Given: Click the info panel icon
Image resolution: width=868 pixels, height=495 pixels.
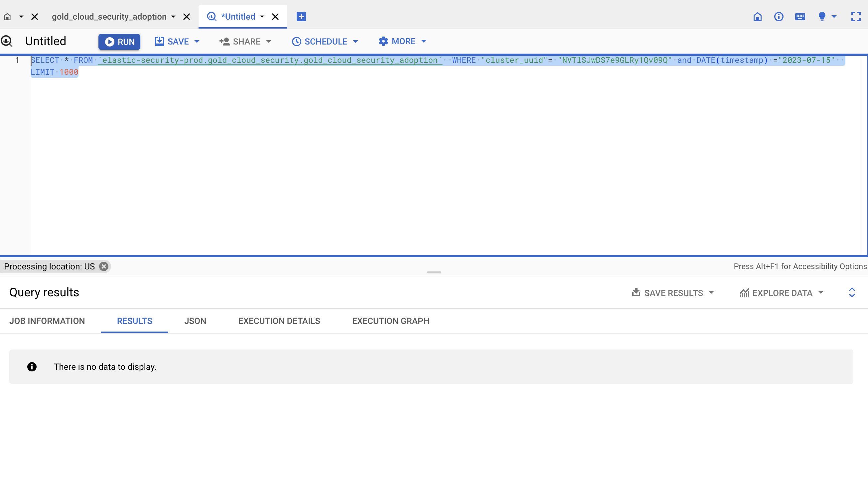Looking at the screenshot, I should pos(779,16).
